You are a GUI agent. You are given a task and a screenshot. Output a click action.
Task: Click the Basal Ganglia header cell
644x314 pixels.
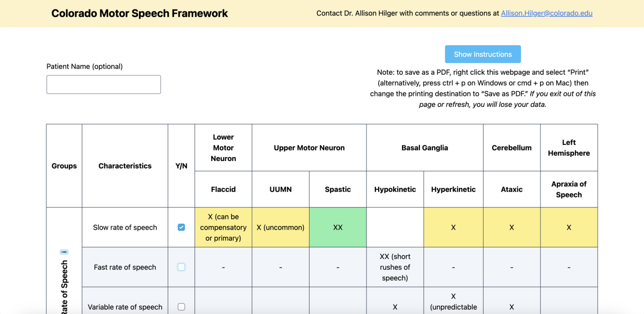(x=425, y=148)
